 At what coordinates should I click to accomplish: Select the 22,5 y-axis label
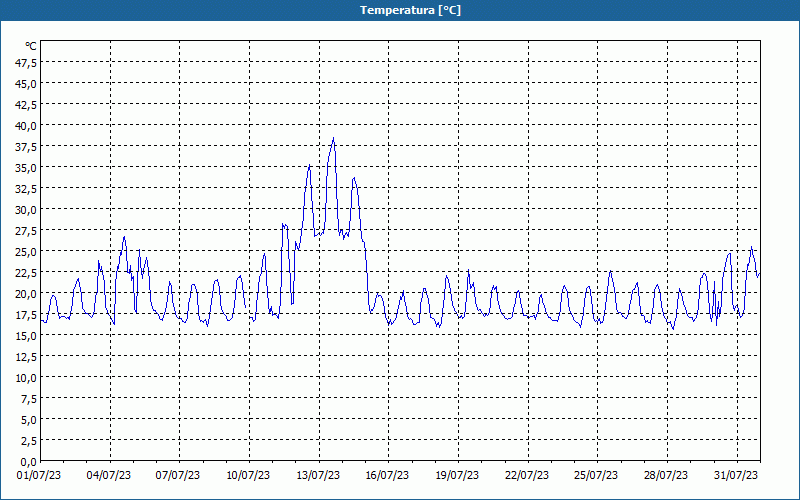[x=27, y=272]
